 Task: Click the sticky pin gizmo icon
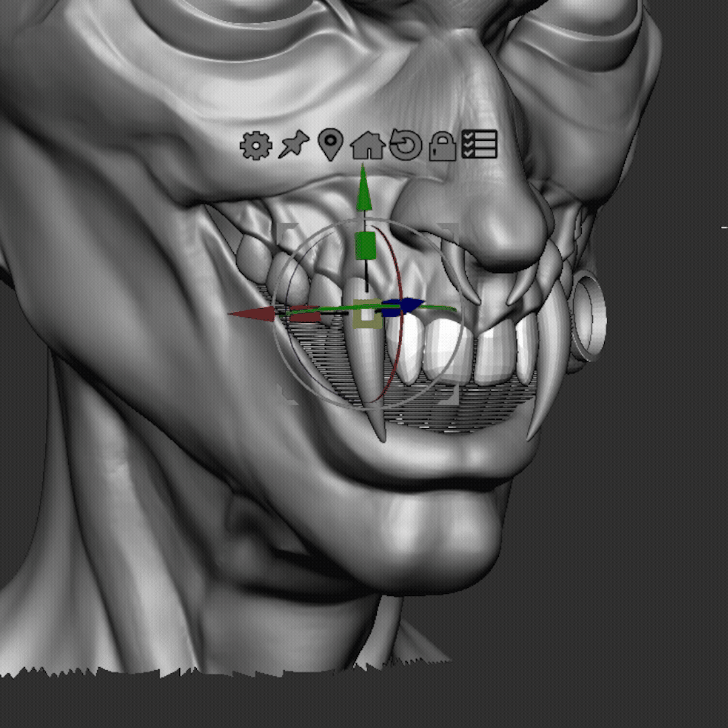(293, 144)
